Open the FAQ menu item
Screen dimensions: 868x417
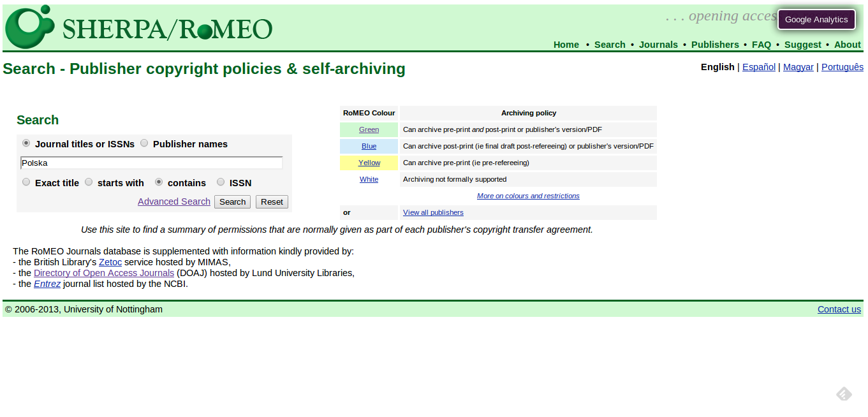[x=761, y=45]
